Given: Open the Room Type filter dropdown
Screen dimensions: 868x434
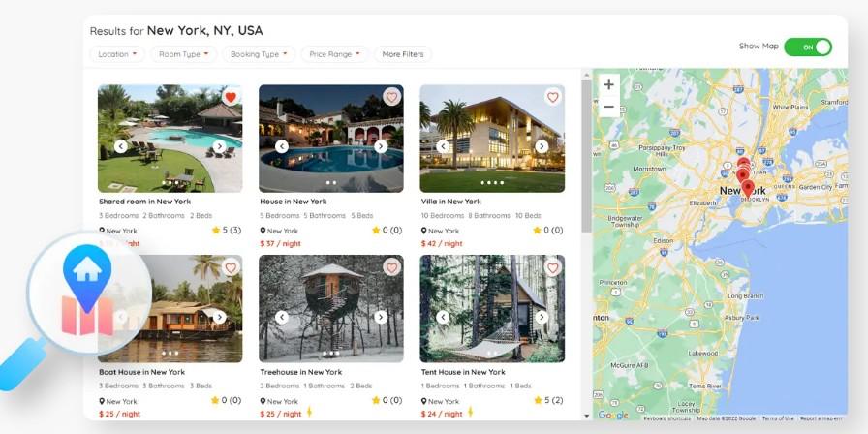Looking at the screenshot, I should [184, 54].
